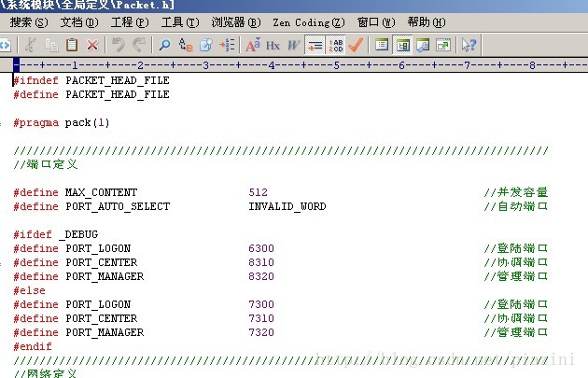The image size is (588, 378).
Task: Toggle the directory window icon
Action: pos(403,46)
